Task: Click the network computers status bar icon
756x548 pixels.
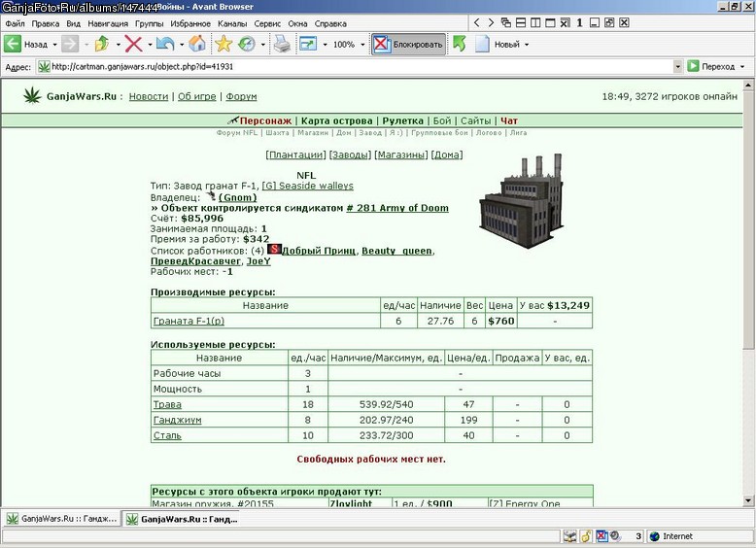Action: click(x=569, y=536)
